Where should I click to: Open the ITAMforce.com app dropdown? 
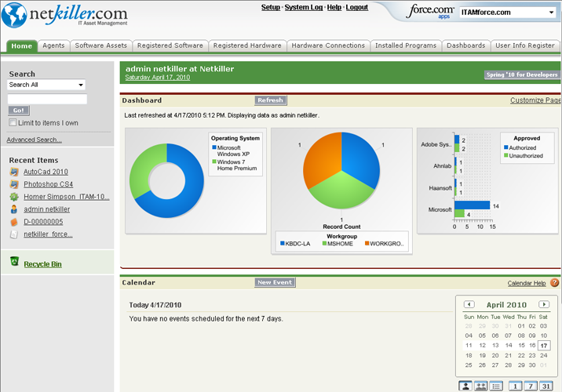[508, 13]
